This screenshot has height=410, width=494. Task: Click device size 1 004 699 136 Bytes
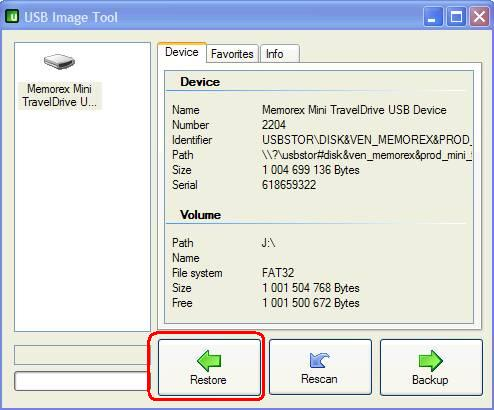311,170
